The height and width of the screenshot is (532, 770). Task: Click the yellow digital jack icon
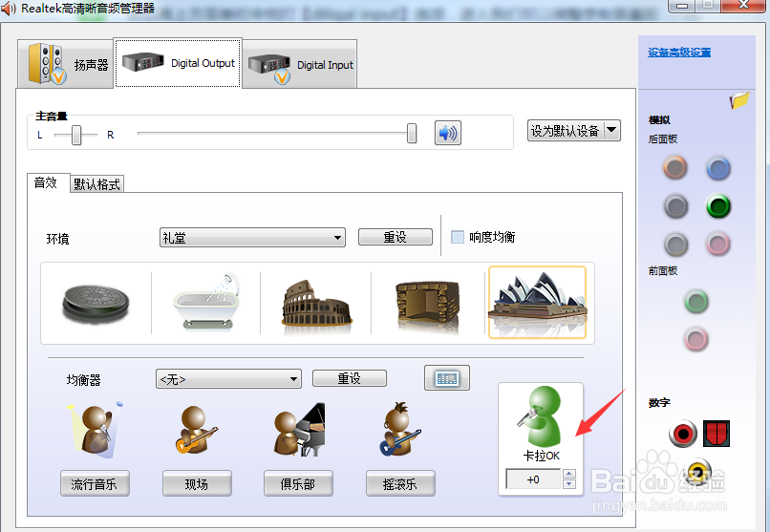(697, 472)
